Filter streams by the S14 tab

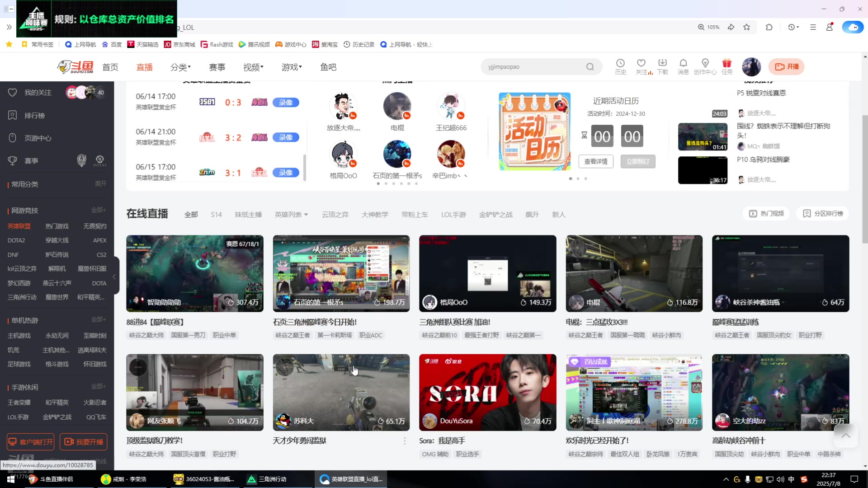[x=216, y=215]
